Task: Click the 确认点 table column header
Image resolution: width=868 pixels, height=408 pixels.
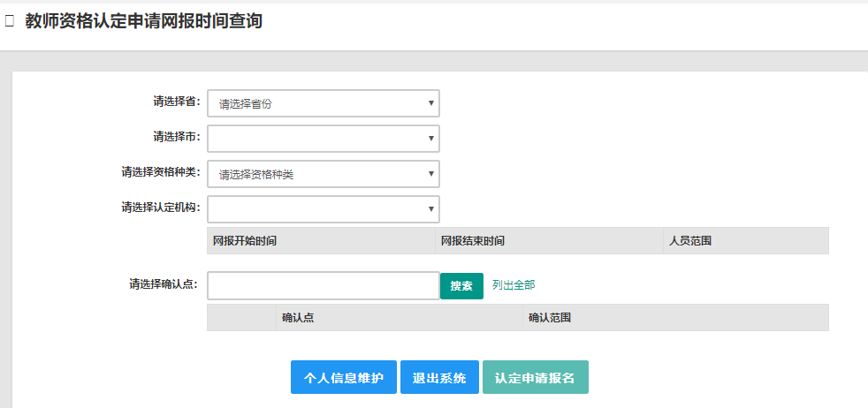Action: click(298, 317)
